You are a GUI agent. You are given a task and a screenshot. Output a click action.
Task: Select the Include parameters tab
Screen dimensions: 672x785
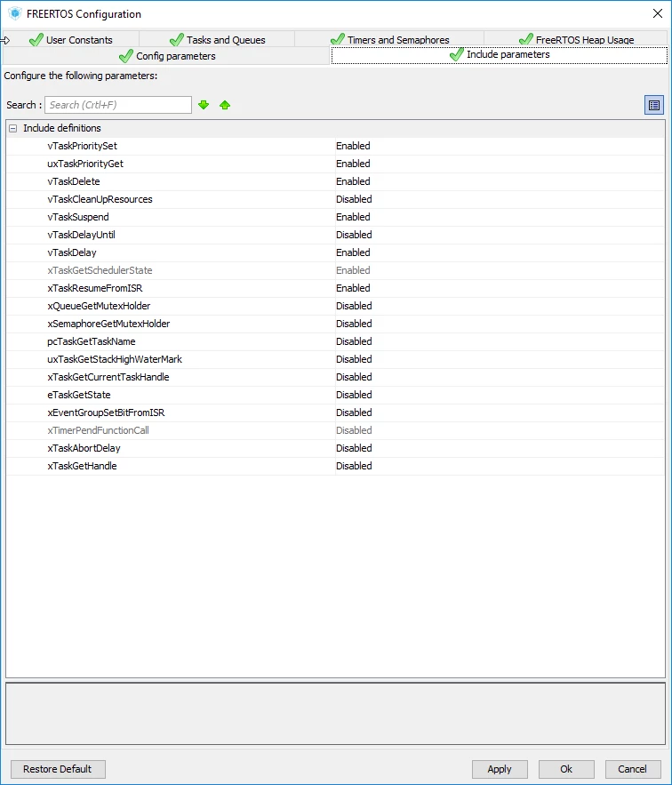click(500, 54)
